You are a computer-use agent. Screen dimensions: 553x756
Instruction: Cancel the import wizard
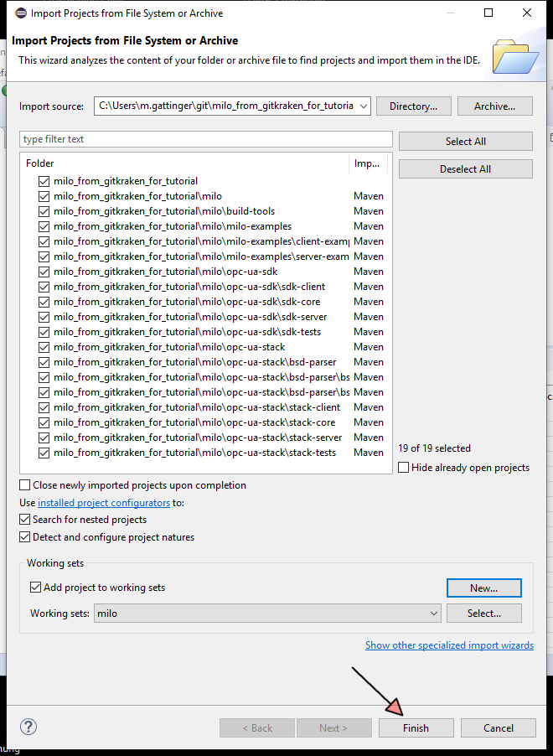(499, 728)
